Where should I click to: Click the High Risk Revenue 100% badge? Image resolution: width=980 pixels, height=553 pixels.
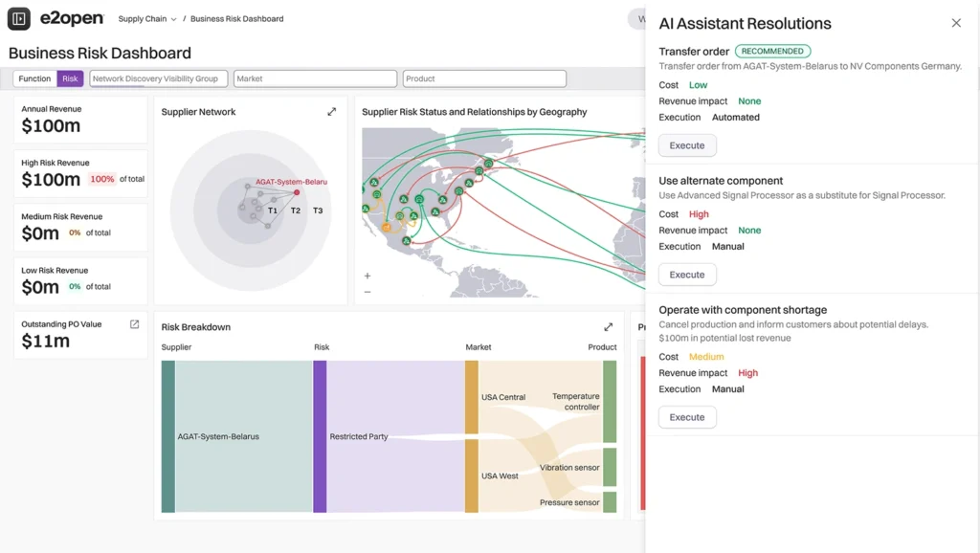101,179
